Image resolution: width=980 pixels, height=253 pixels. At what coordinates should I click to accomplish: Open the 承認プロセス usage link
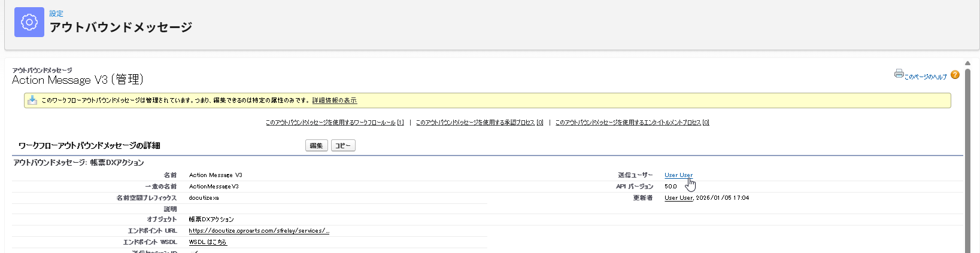pyautogui.click(x=479, y=123)
